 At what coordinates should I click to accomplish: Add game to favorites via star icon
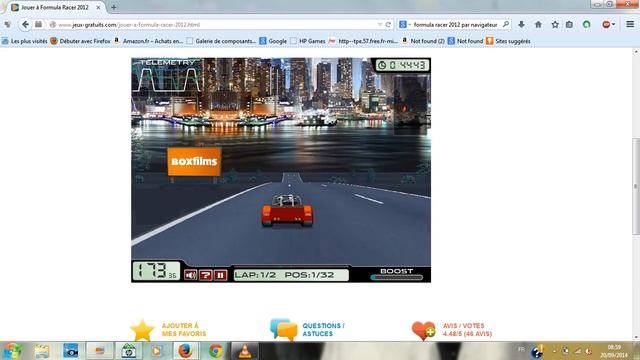tap(142, 330)
